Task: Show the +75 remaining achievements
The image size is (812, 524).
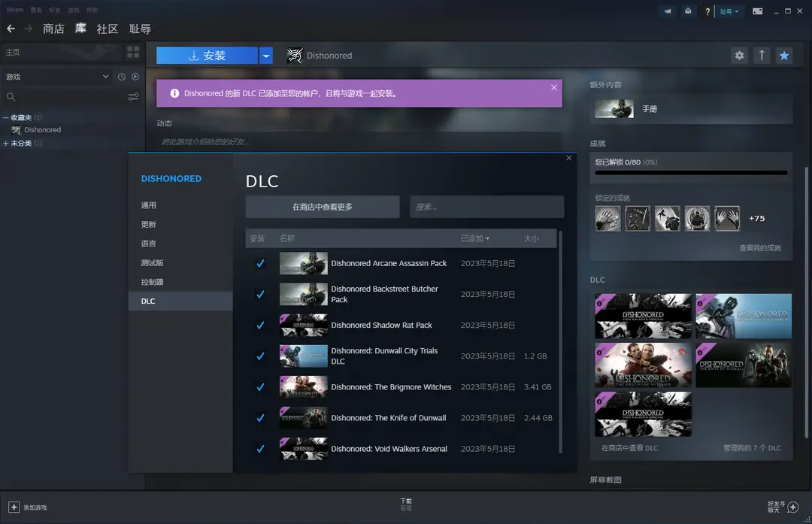Action: point(756,219)
